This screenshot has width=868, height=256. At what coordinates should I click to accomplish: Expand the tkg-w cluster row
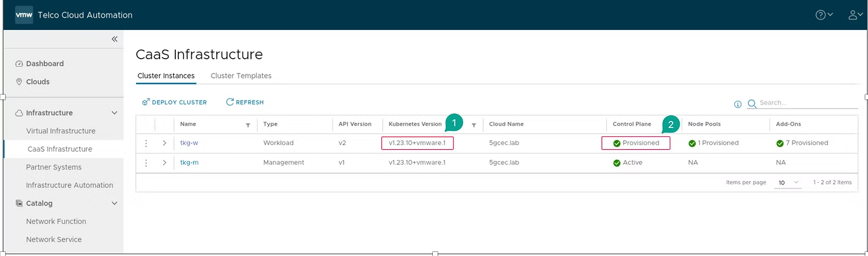pos(165,143)
